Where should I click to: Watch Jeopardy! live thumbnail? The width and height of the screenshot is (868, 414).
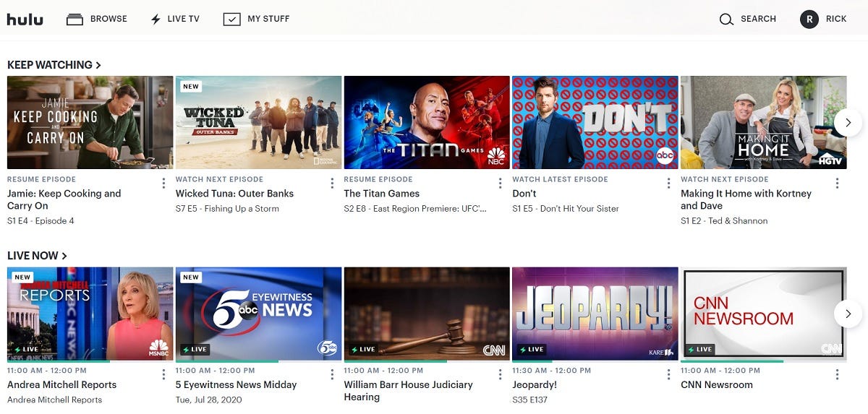(x=595, y=314)
